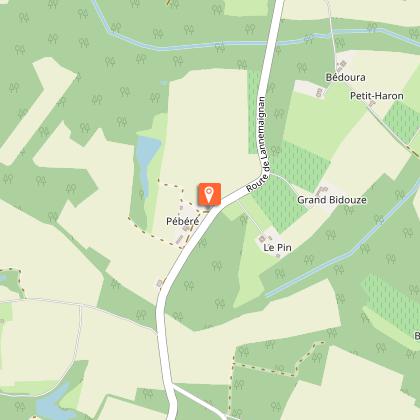This screenshot has height=420, width=420.
Task: Click the vineyard field west of Grand Bidouze
Action: 278,203
